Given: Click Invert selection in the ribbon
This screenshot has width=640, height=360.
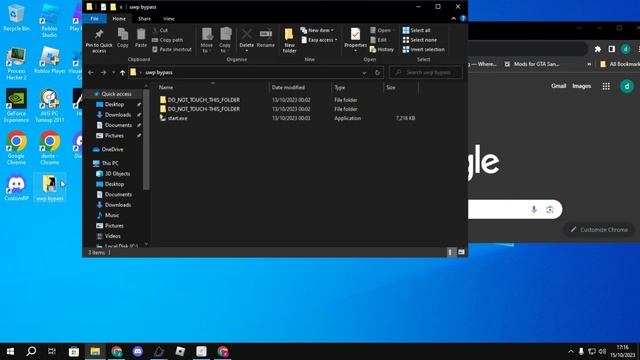Looking at the screenshot, I should [424, 49].
